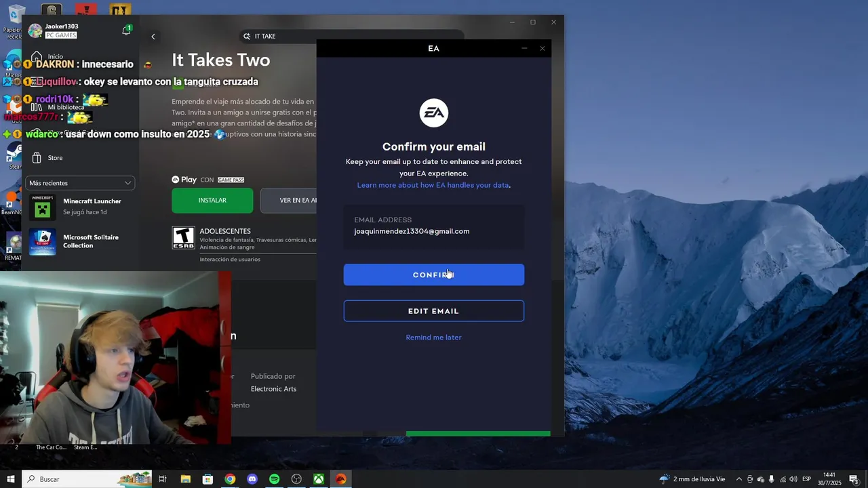
Task: Click the Store bag icon in sidebar
Action: tap(37, 158)
